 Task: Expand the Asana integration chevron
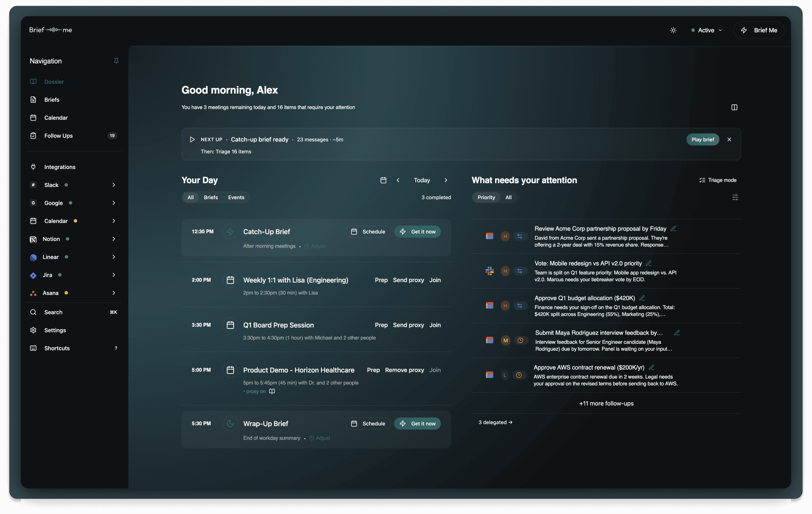[x=114, y=293]
